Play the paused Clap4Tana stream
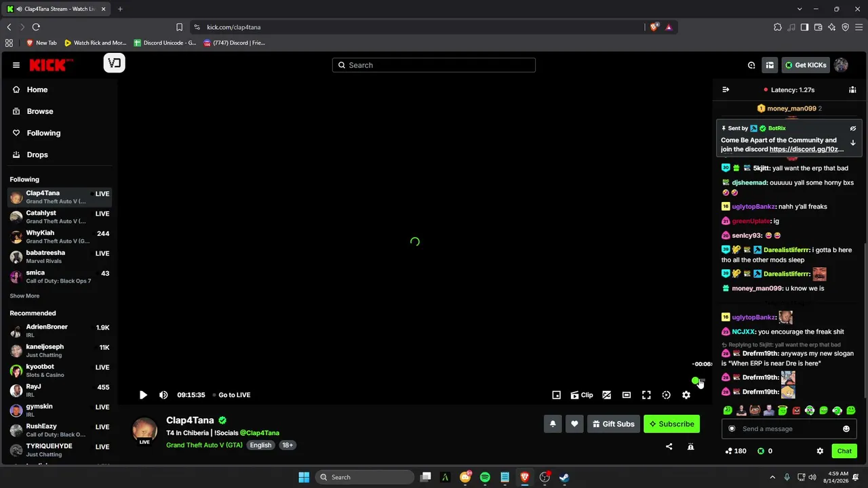Image resolution: width=868 pixels, height=488 pixels. pyautogui.click(x=143, y=395)
